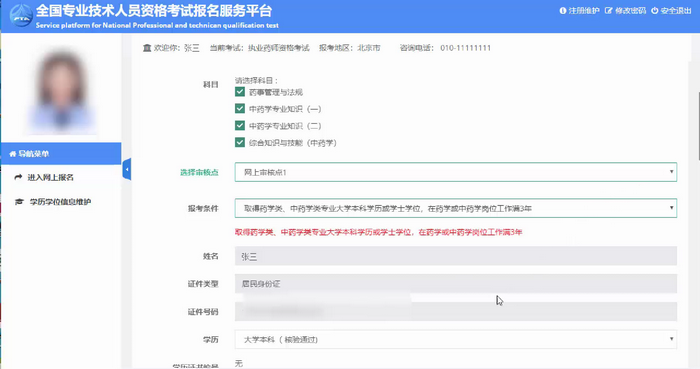Open the 学历学位信息维护 menu item

click(x=60, y=202)
